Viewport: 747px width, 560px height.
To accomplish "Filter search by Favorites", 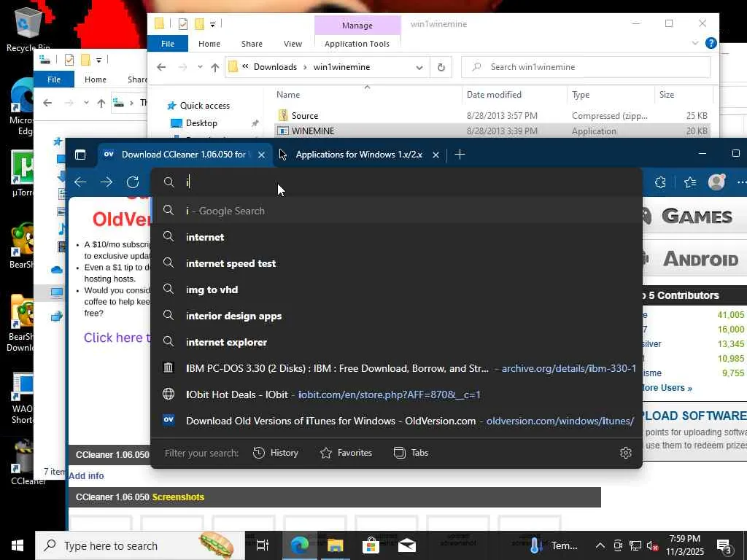I will [347, 453].
